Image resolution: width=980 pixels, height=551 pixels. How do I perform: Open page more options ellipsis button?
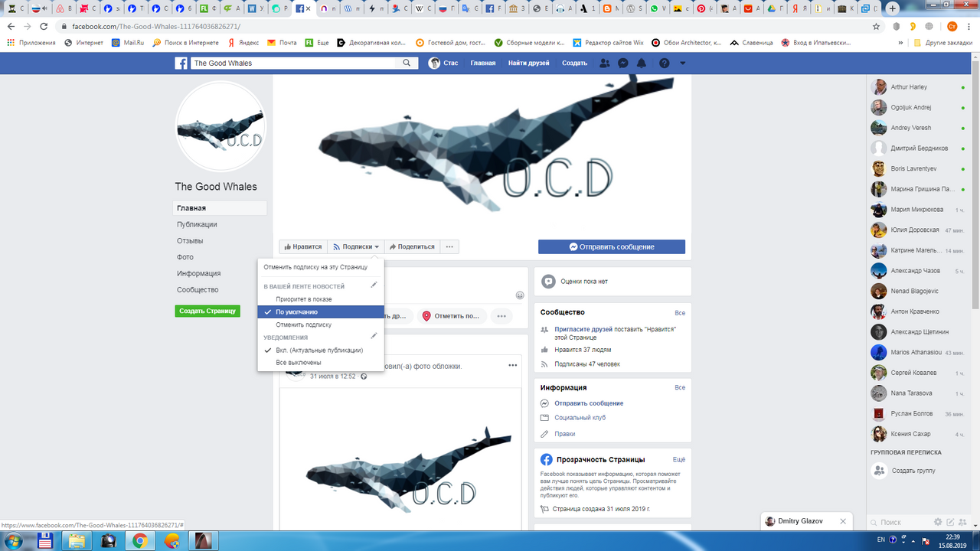[449, 246]
